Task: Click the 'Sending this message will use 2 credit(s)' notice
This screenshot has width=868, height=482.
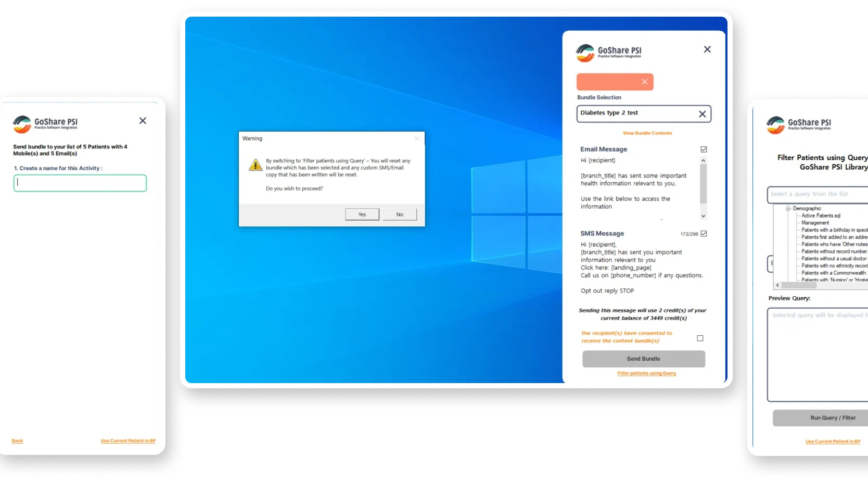Action: pos(643,314)
